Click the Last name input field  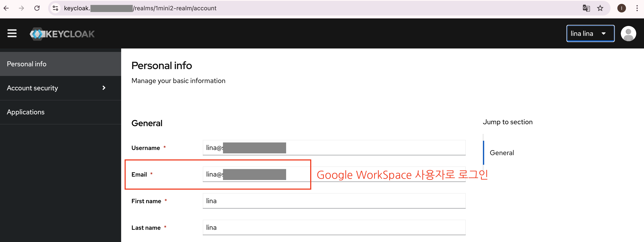tap(334, 227)
